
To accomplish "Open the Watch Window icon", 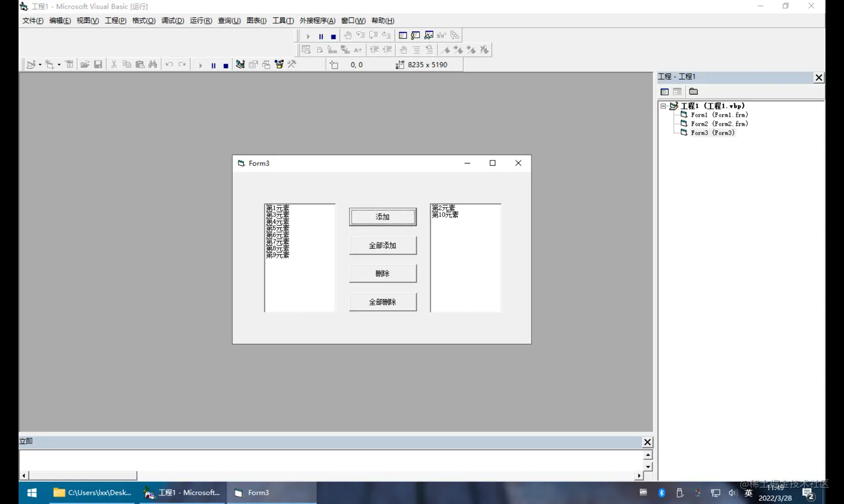I will pyautogui.click(x=429, y=36).
